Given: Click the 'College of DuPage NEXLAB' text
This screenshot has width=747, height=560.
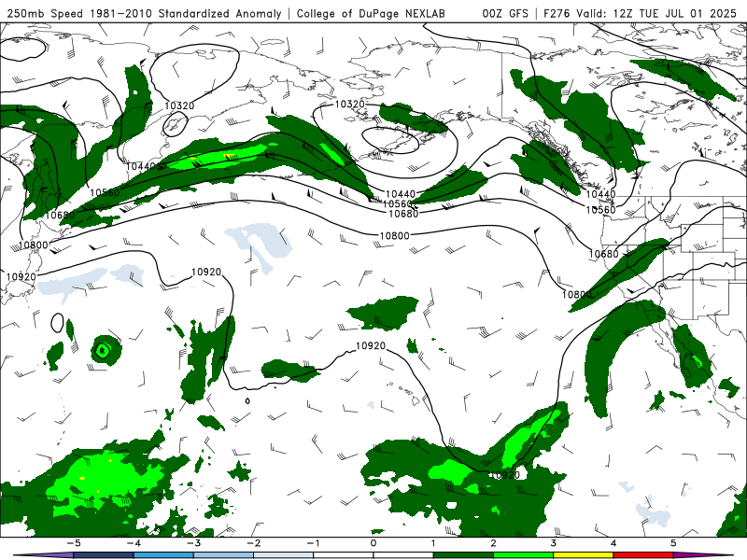Looking at the screenshot, I should (371, 13).
